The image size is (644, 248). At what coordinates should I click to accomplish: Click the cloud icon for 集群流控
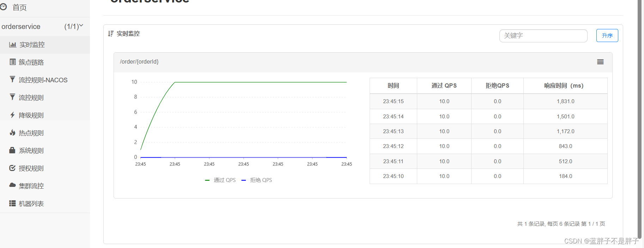tap(12, 185)
